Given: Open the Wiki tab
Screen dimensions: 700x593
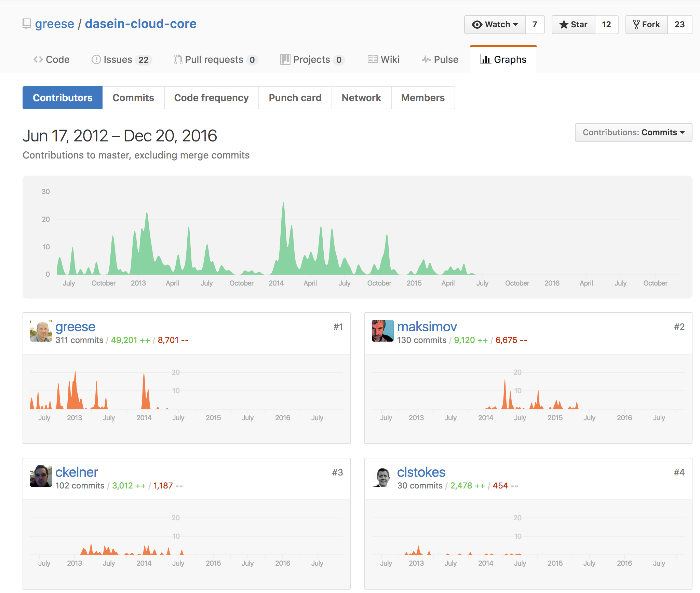Looking at the screenshot, I should (x=383, y=59).
